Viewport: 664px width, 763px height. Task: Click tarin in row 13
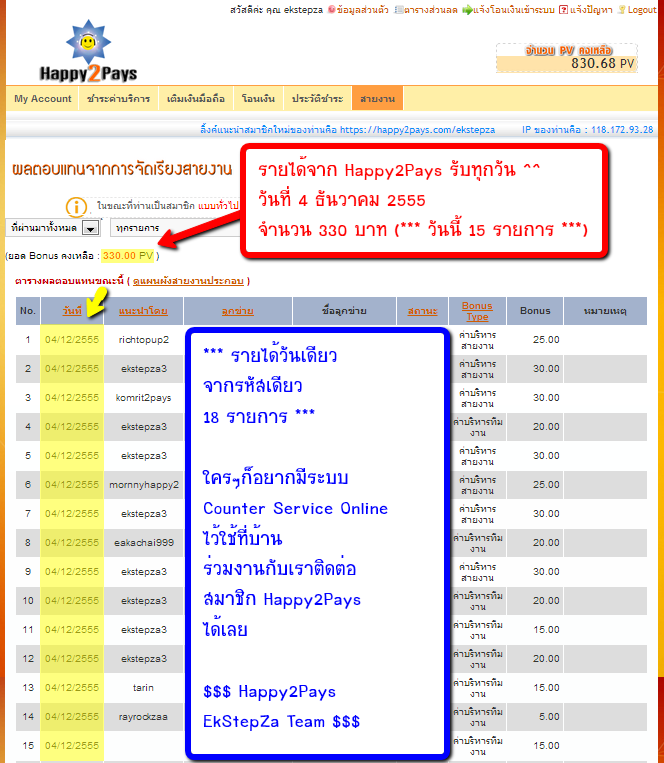pos(143,688)
